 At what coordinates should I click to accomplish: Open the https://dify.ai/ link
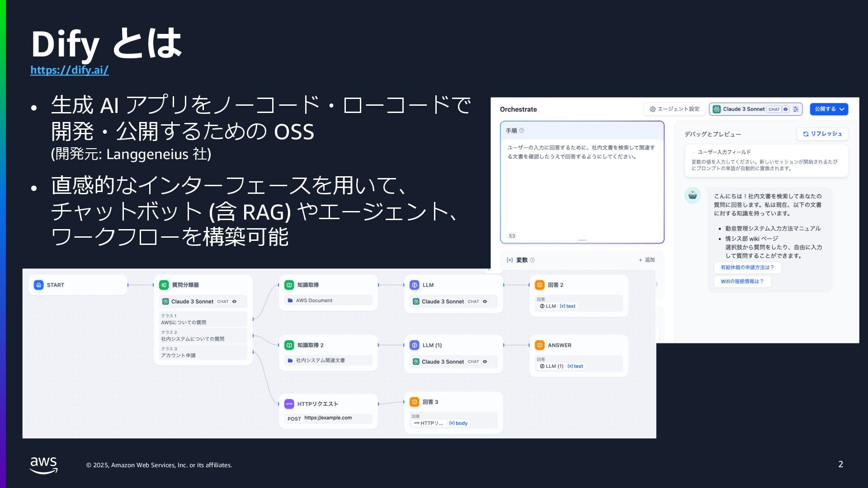[x=70, y=70]
